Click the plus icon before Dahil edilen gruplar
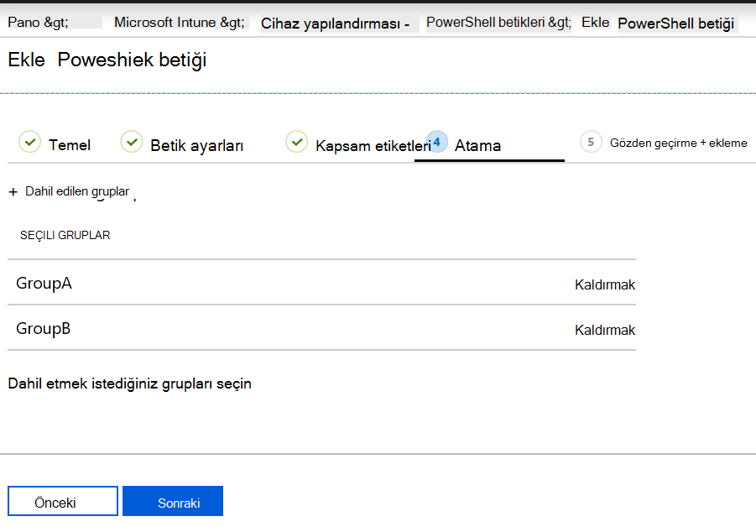 tap(12, 191)
